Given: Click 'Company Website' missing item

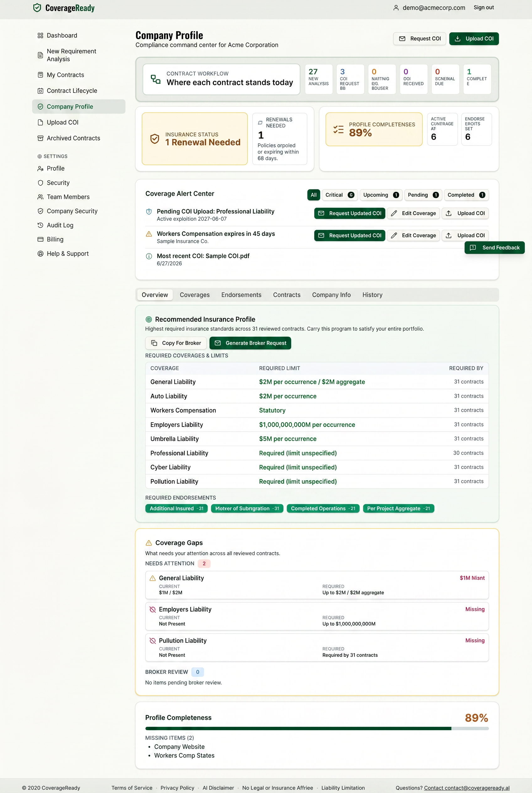Looking at the screenshot, I should 179,747.
